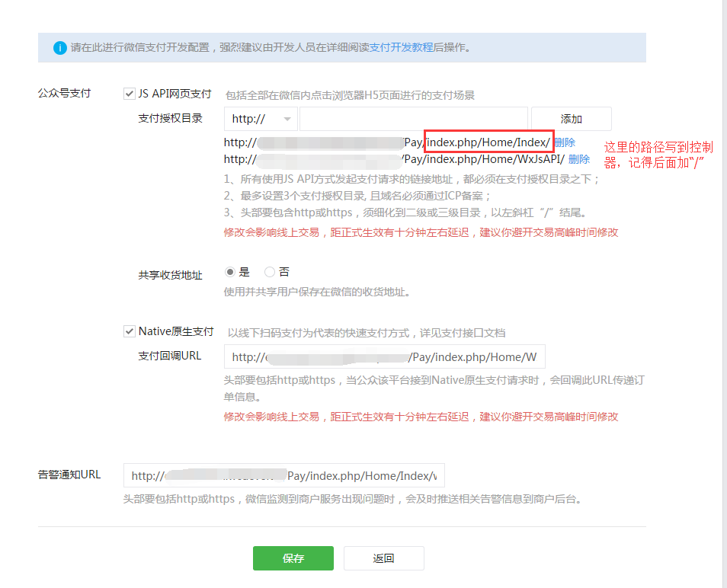This screenshot has width=727, height=588.
Task: Open the 支付开发教程 link
Action: tap(401, 47)
